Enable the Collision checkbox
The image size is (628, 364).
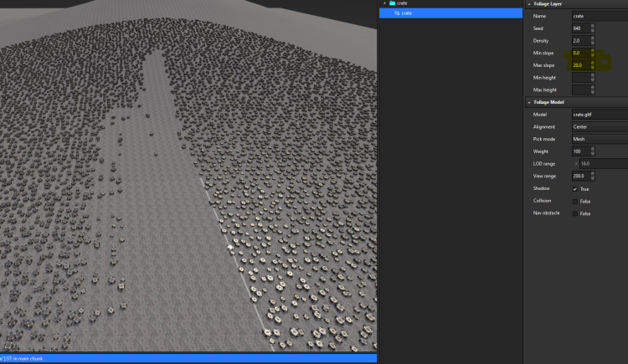(574, 202)
